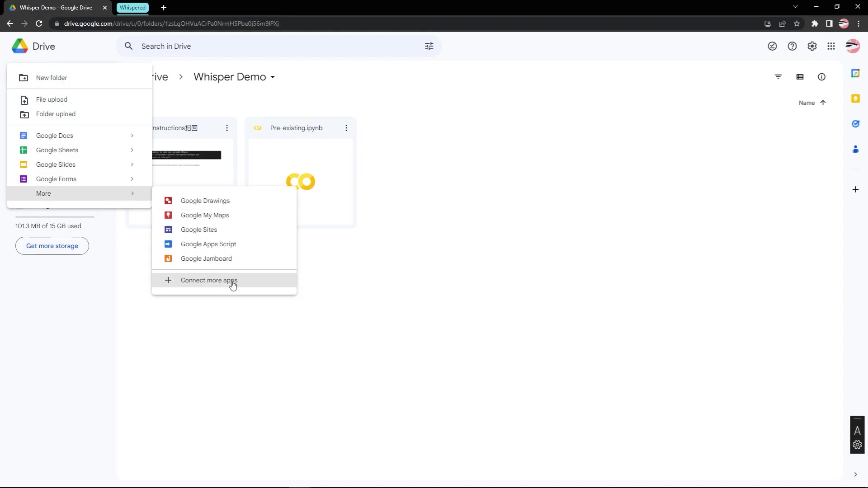Viewport: 868px width, 488px height.
Task: Open Google Contacts side panel
Action: point(855,149)
